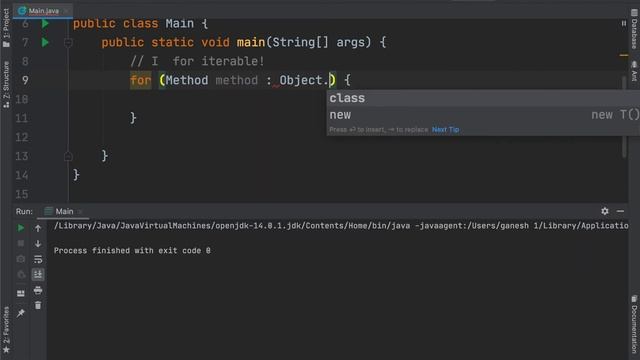Click the exit icon below camera
Screen dimensions: 640x360
coord(21,275)
